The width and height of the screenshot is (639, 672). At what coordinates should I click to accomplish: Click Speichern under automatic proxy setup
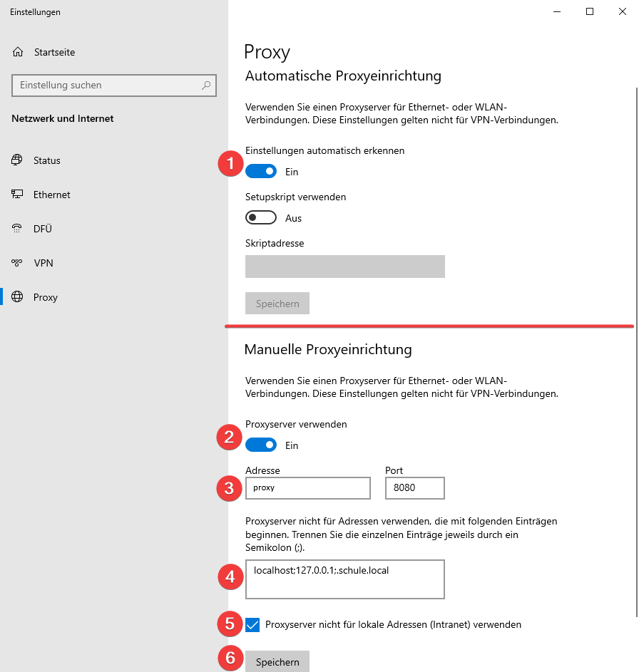(277, 304)
